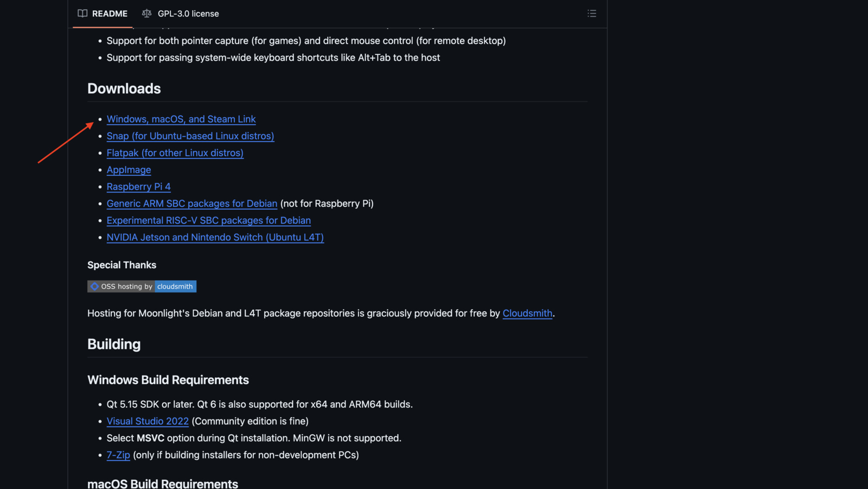
Task: Click the book icon beside README
Action: [x=82, y=14]
